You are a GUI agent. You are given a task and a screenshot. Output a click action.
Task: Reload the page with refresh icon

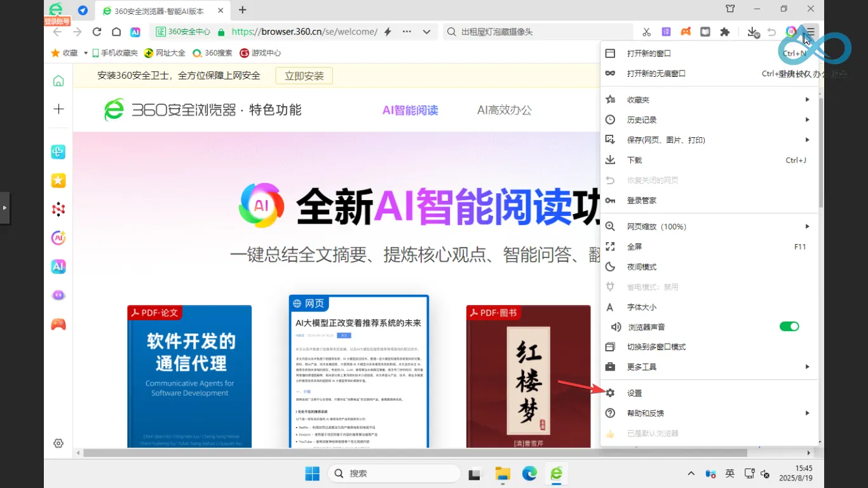click(x=97, y=32)
